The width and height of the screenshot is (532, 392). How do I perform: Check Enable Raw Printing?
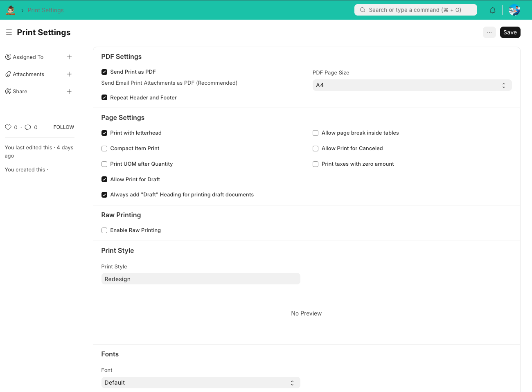[104, 230]
